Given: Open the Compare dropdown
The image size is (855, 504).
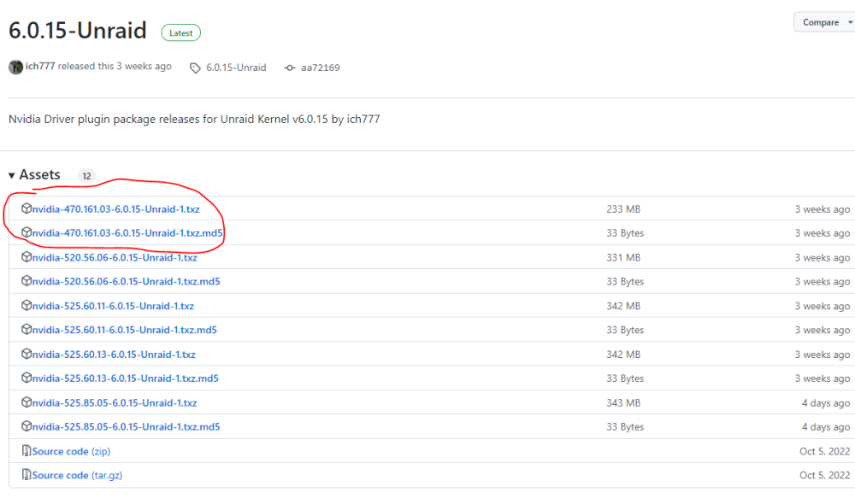Looking at the screenshot, I should point(825,22).
